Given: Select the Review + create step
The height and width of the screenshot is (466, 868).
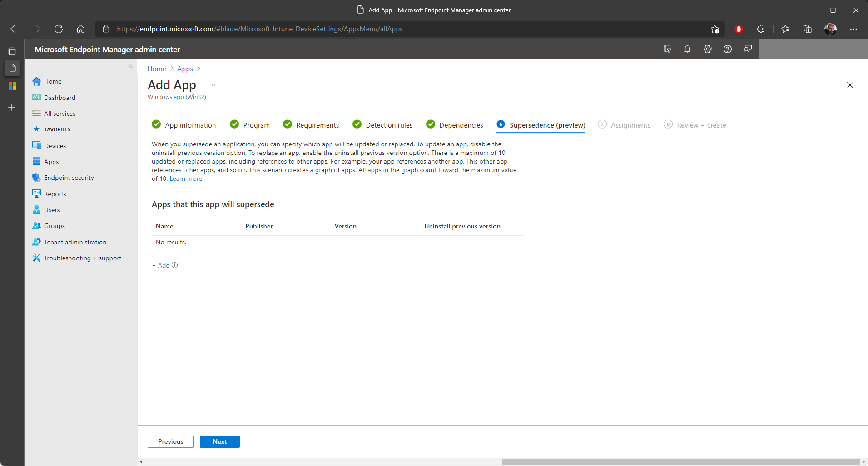Looking at the screenshot, I should pos(695,125).
